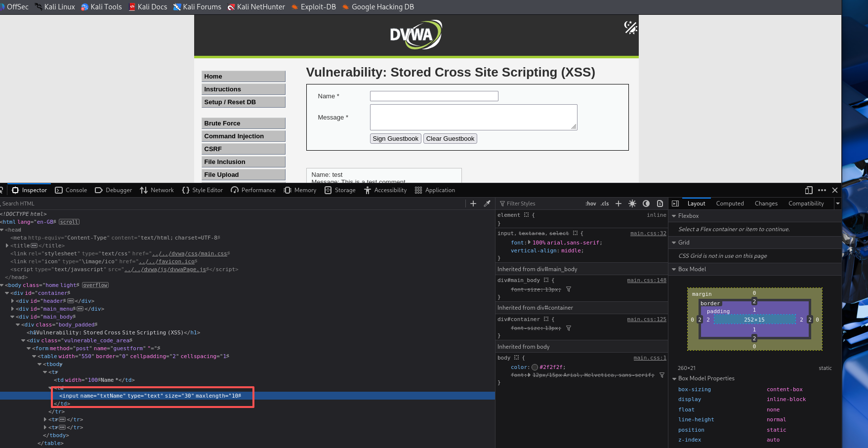The height and width of the screenshot is (448, 868).
Task: Go to the File Upload page
Action: (x=244, y=174)
